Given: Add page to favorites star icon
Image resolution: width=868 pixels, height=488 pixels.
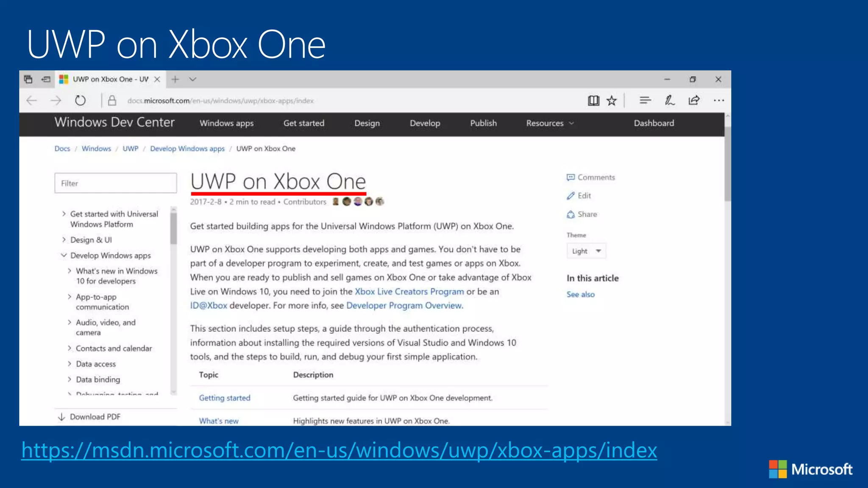Looking at the screenshot, I should [x=611, y=100].
